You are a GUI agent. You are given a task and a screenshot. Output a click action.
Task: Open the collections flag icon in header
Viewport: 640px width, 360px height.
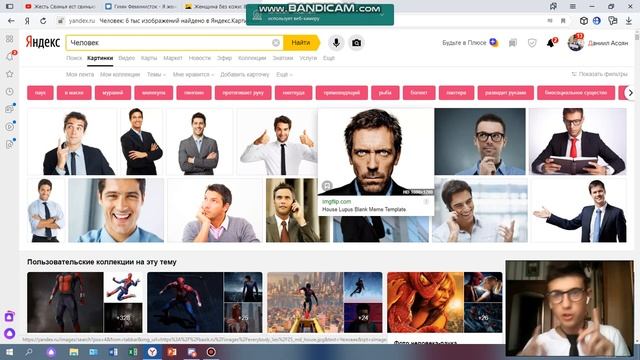click(513, 42)
